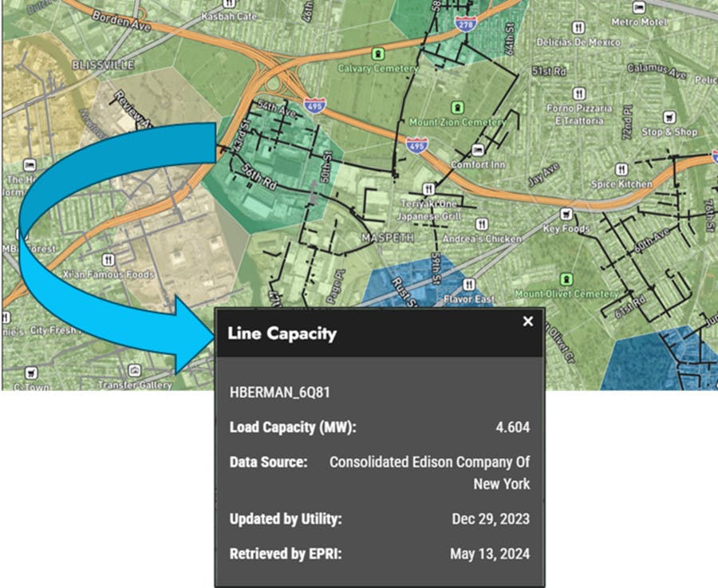Viewport: 718px width, 588px height.
Task: Click the Key Foods grocery icon
Action: pos(566,214)
